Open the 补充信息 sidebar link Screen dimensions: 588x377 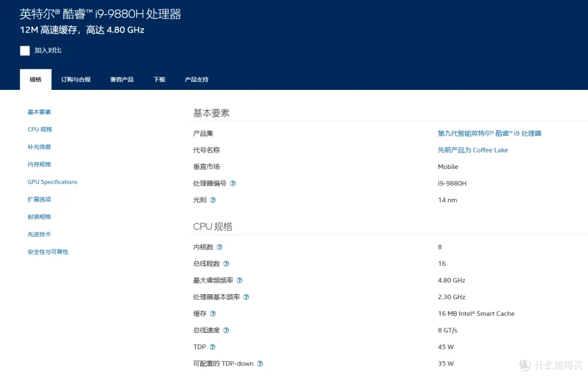39,147
